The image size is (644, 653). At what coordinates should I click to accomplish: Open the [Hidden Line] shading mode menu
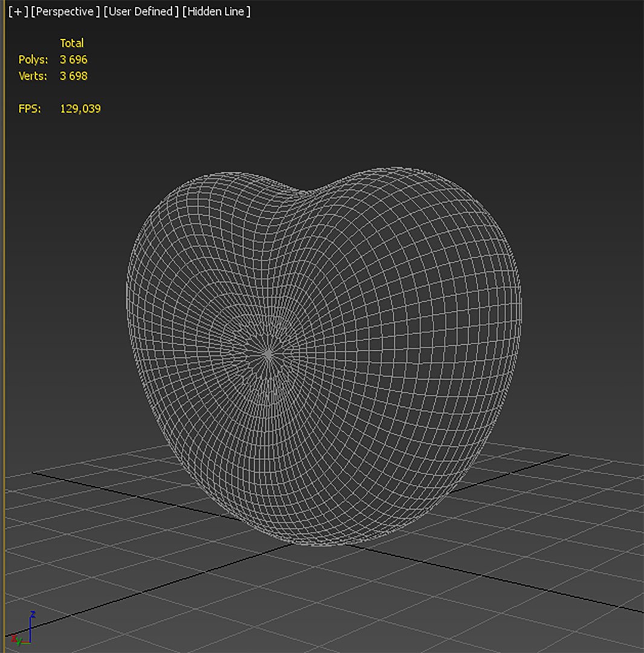(x=216, y=11)
